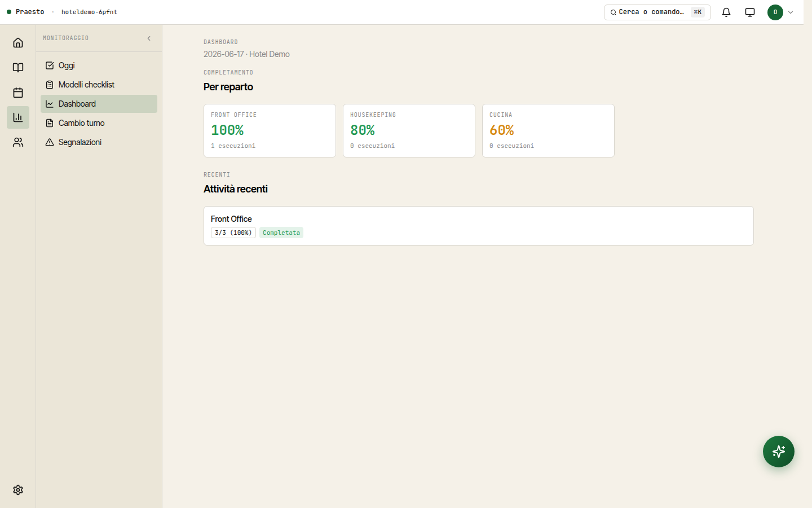Click the 1 esecuzioni text in Front Office
The image size is (812, 508).
pos(233,146)
